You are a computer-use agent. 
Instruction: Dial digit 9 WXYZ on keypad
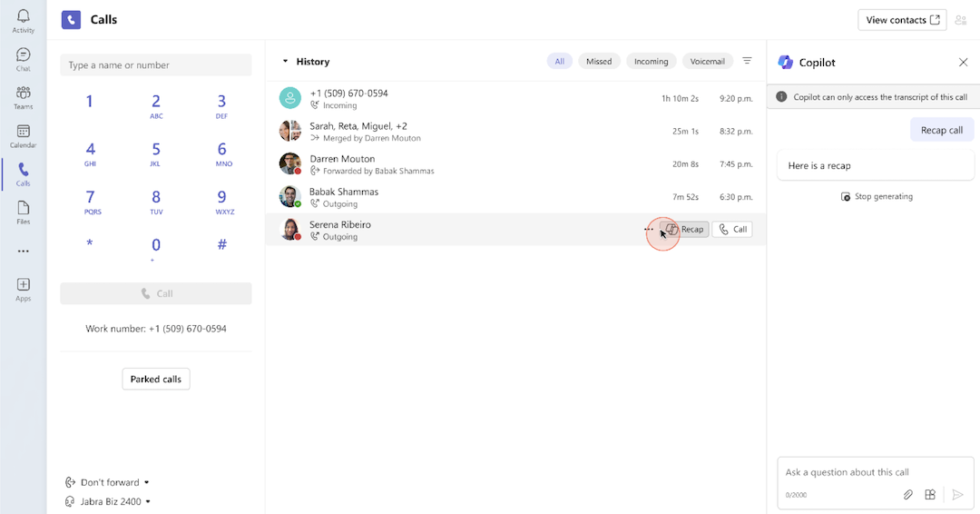223,202
